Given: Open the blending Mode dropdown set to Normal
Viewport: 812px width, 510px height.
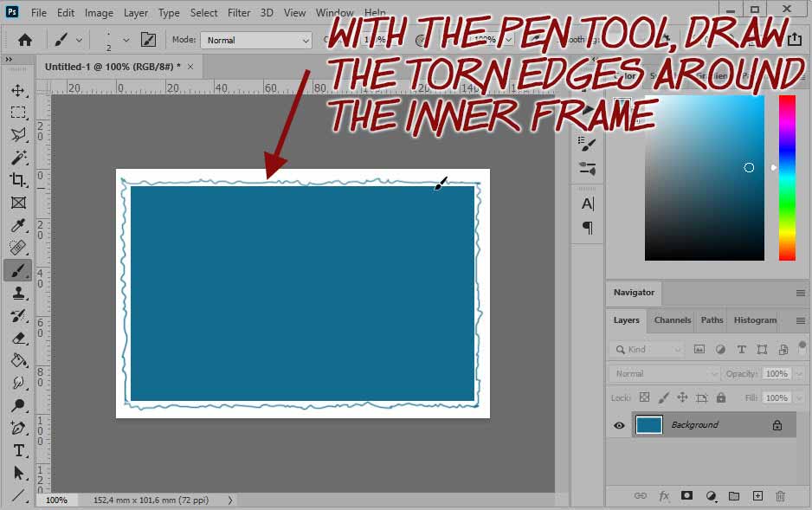Looking at the screenshot, I should [x=255, y=40].
